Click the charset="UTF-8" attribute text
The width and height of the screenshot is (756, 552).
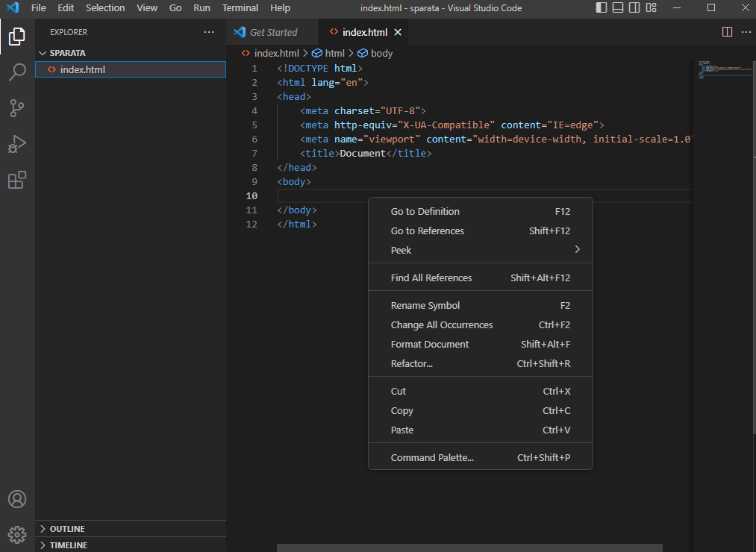coord(377,111)
